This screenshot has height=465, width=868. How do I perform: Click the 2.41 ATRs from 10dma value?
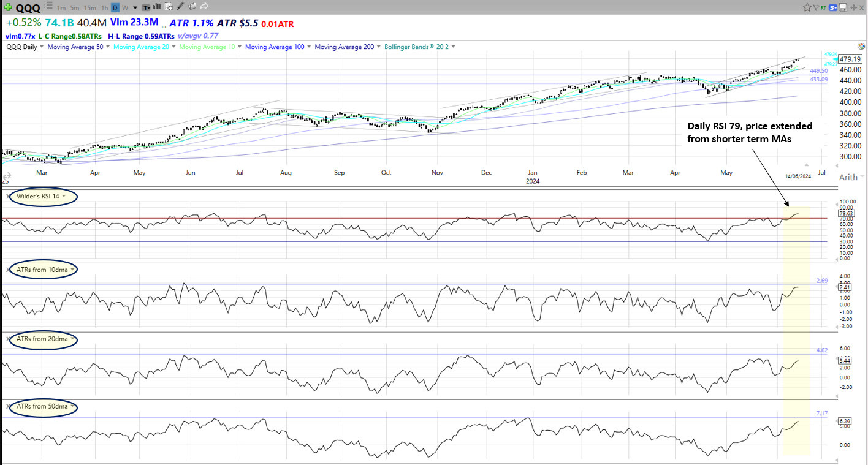[846, 287]
